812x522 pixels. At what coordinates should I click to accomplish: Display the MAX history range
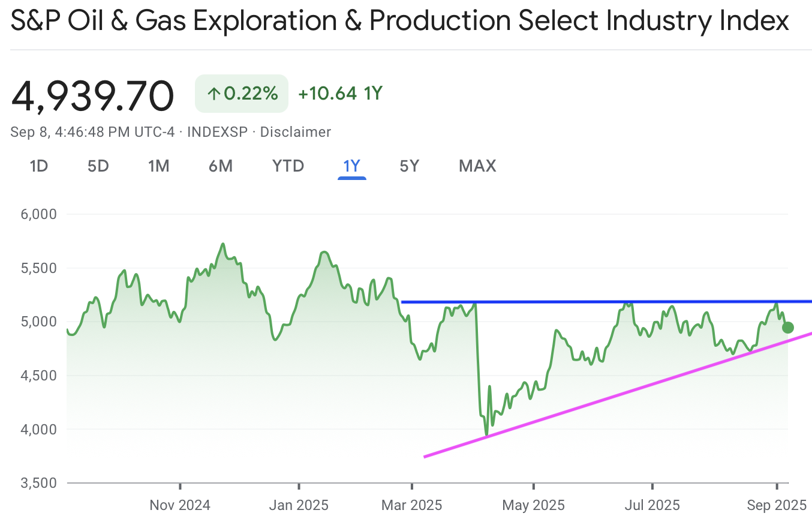(x=477, y=166)
